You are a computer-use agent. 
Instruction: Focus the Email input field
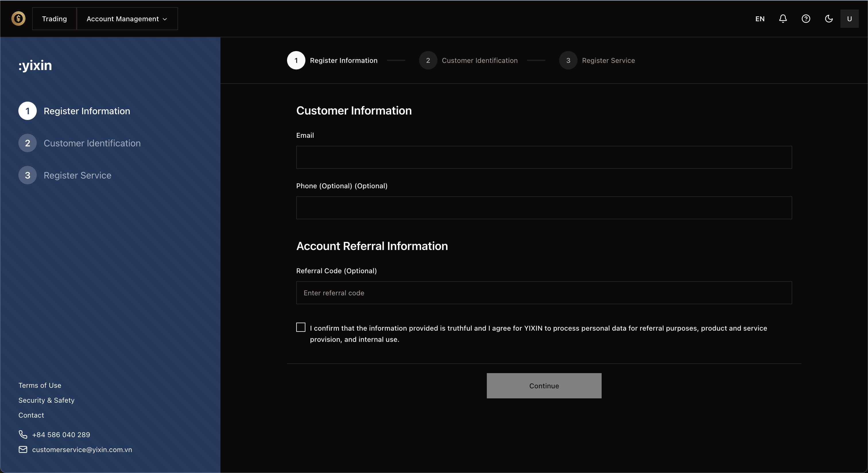(544, 157)
